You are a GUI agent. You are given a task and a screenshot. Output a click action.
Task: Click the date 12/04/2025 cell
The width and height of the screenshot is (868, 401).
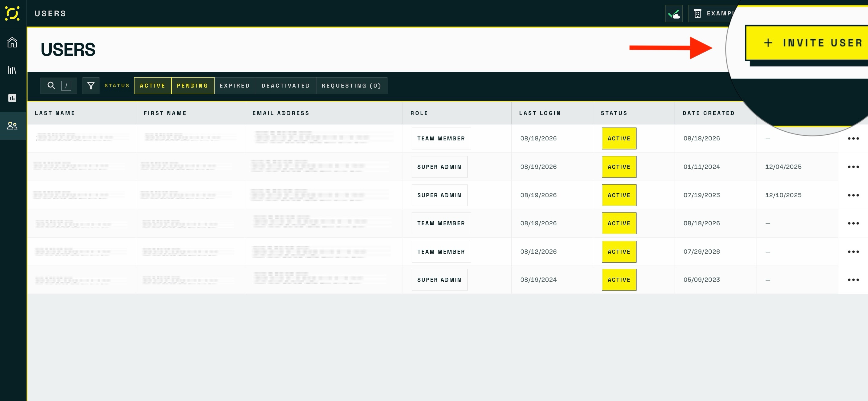[x=783, y=167]
